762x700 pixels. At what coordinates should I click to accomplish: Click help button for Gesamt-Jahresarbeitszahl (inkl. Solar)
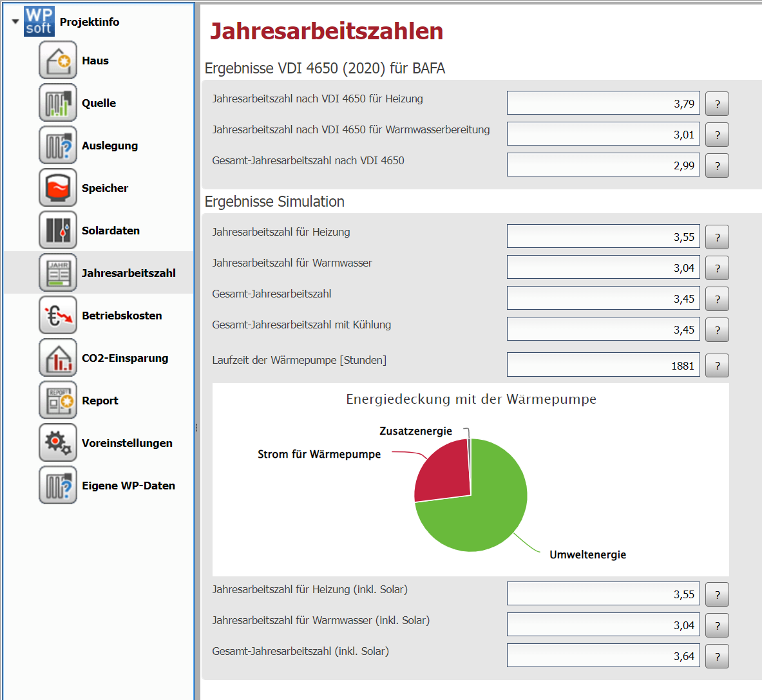point(717,656)
